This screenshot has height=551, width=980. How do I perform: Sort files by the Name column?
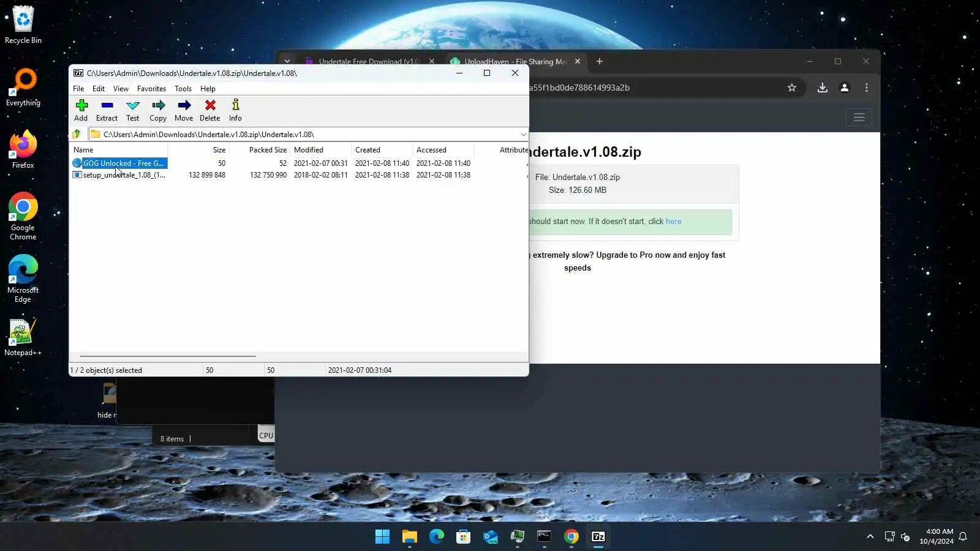[x=119, y=150]
